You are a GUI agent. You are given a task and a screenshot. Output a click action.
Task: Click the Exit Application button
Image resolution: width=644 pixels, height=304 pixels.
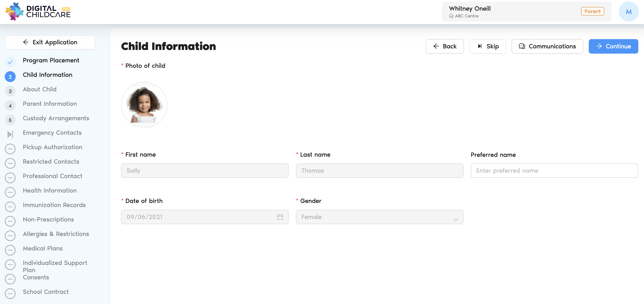pos(50,42)
